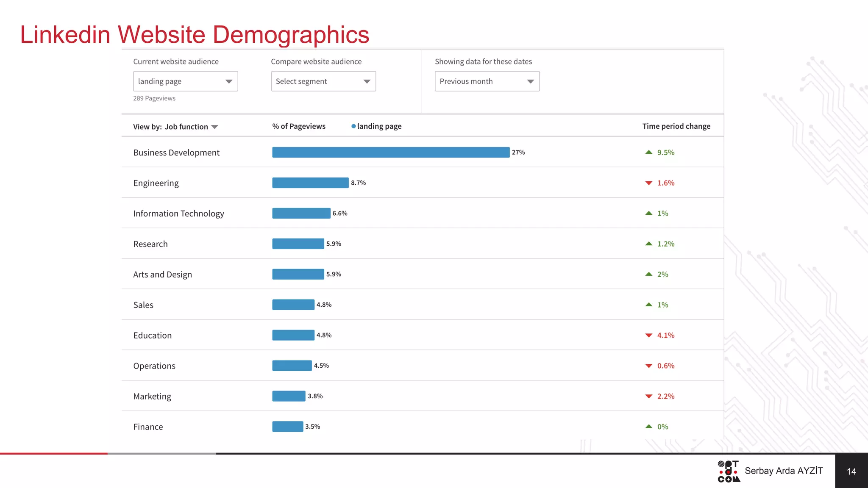Select the Research row label
This screenshot has width=868, height=488.
pos(150,244)
